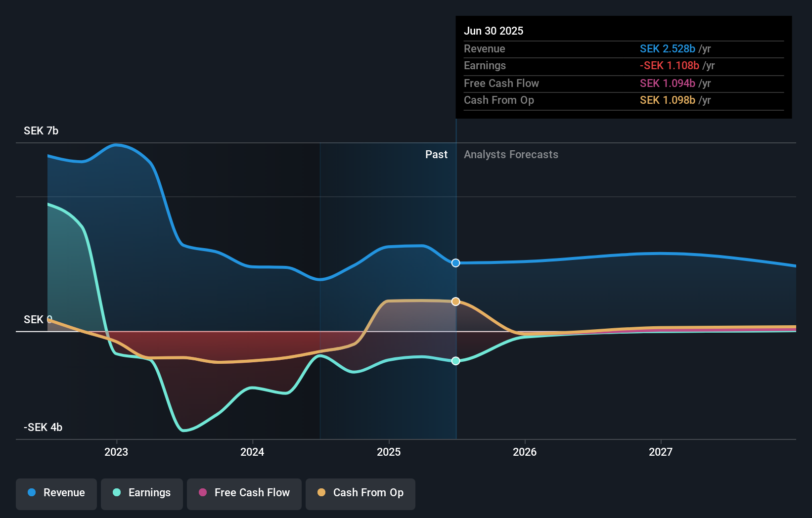Click the Free Cash Flow legend button

244,493
